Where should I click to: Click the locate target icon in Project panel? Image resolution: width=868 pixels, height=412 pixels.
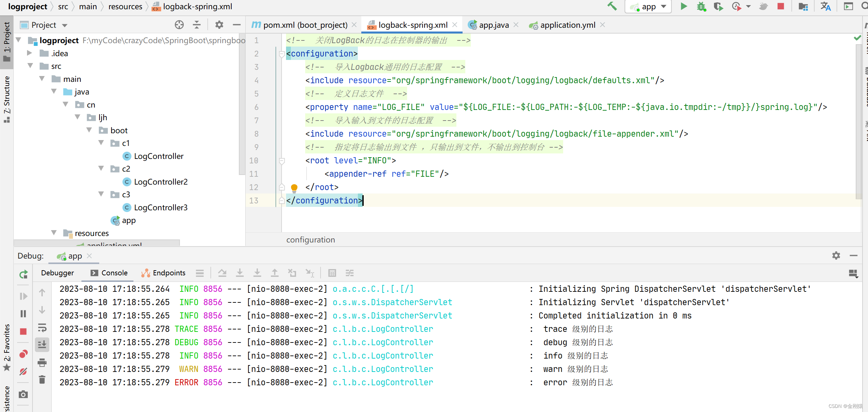[179, 25]
